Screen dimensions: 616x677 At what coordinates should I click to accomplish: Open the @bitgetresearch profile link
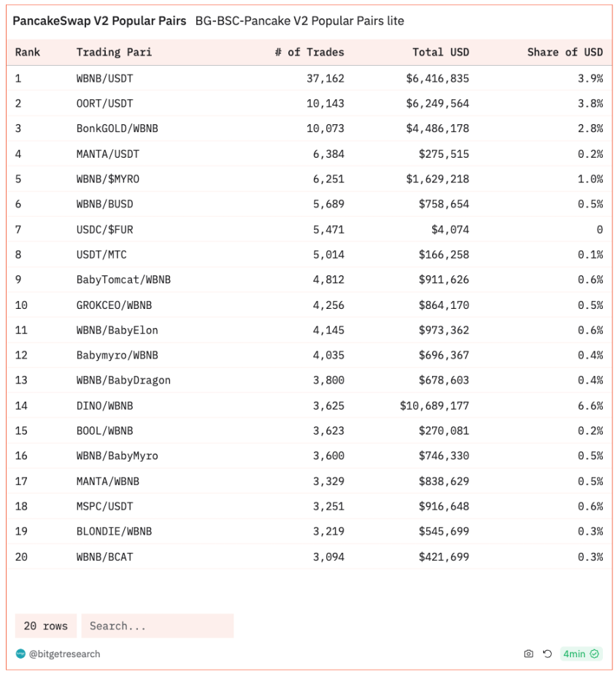[64, 654]
